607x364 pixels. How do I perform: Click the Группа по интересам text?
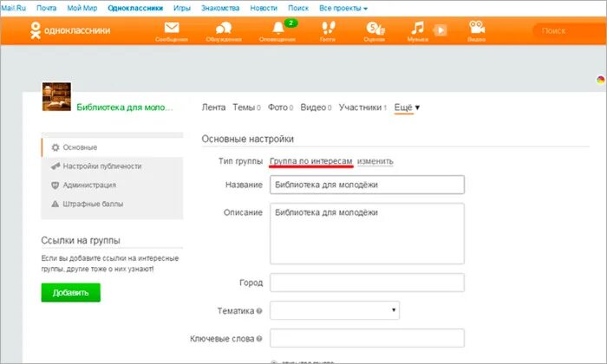[x=310, y=161]
